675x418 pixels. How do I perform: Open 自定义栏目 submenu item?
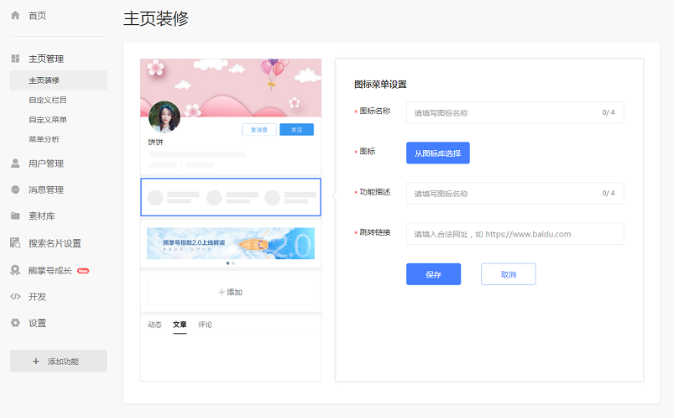[x=47, y=100]
